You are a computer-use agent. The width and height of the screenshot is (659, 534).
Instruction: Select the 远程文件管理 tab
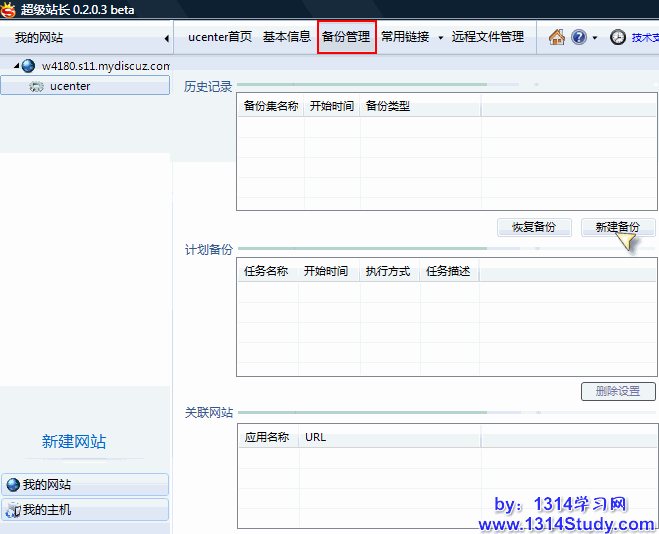[487, 37]
